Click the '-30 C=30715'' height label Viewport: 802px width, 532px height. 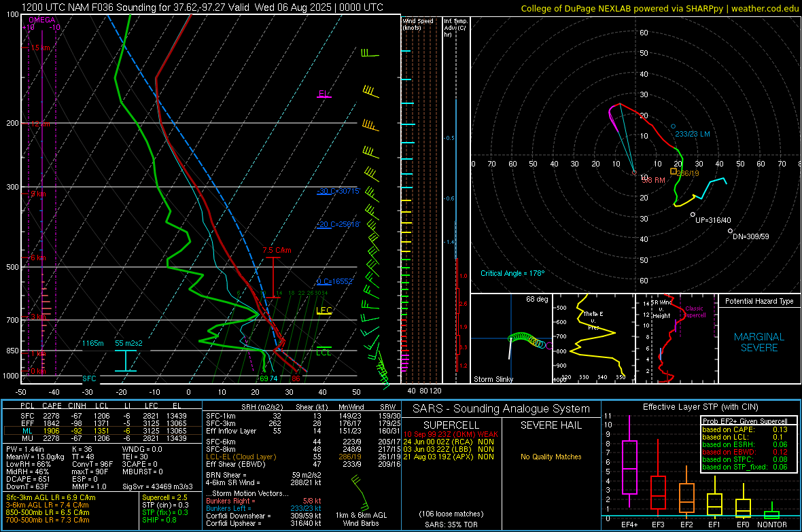point(338,191)
